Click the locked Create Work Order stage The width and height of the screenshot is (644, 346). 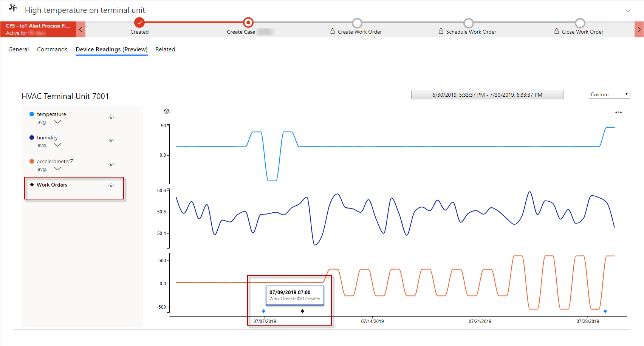[356, 23]
